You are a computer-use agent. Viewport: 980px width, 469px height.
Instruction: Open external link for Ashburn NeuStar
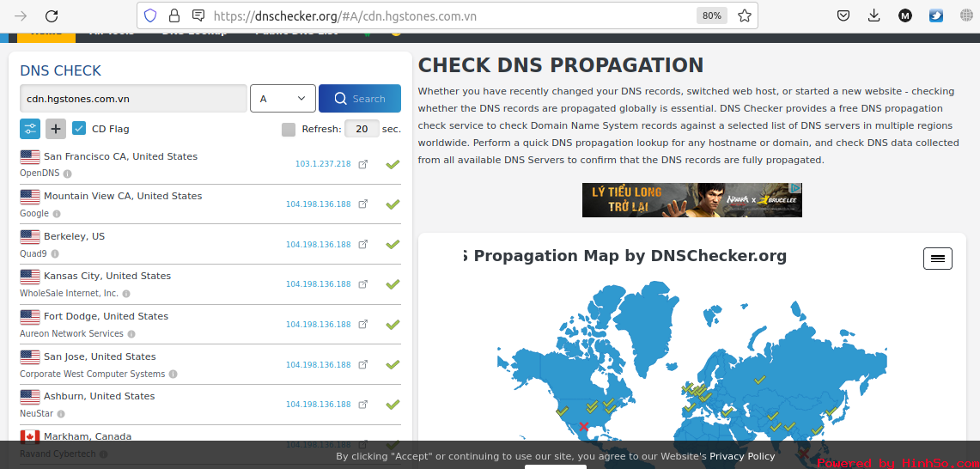(x=362, y=405)
